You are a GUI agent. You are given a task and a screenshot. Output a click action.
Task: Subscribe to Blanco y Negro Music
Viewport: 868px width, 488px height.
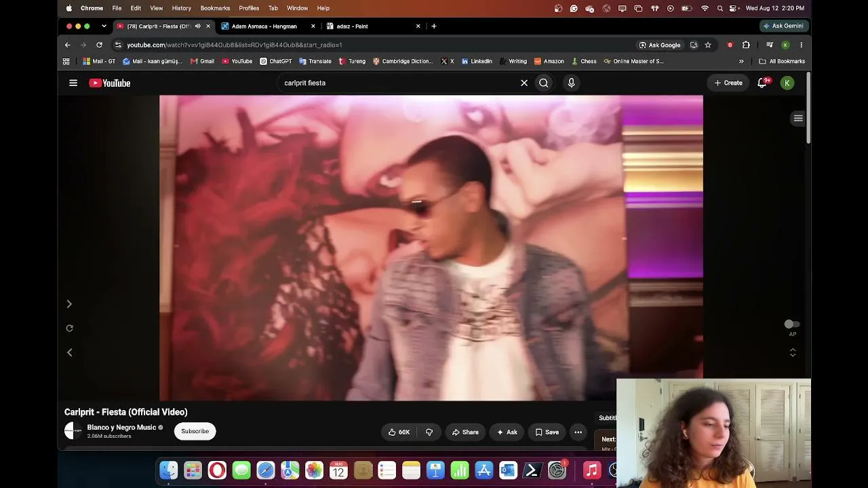click(x=195, y=431)
